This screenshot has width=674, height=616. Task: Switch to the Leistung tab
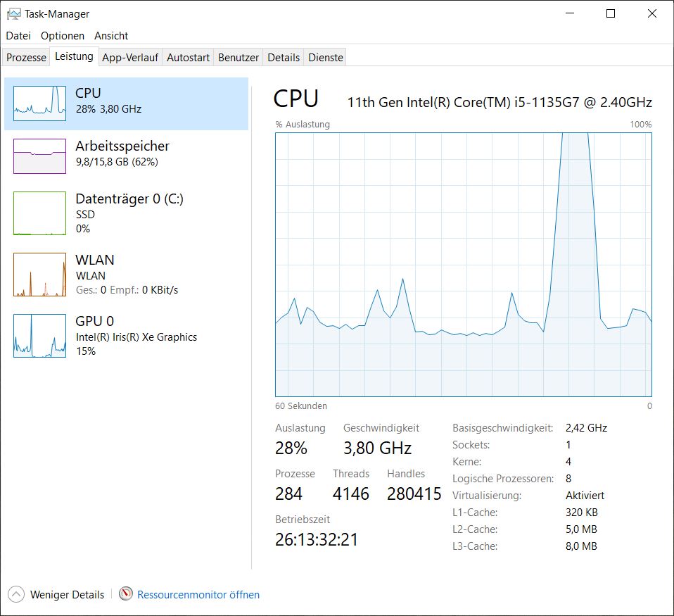coord(74,56)
